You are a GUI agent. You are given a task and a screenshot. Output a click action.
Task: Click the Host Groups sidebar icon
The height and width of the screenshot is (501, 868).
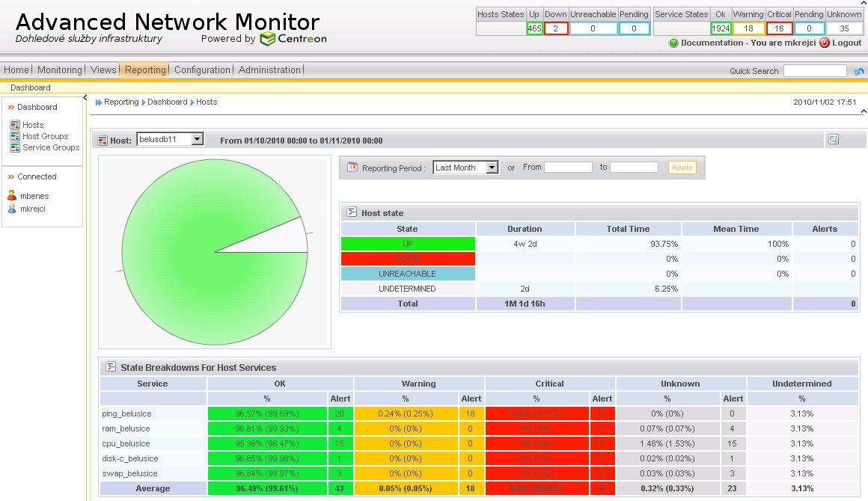15,137
